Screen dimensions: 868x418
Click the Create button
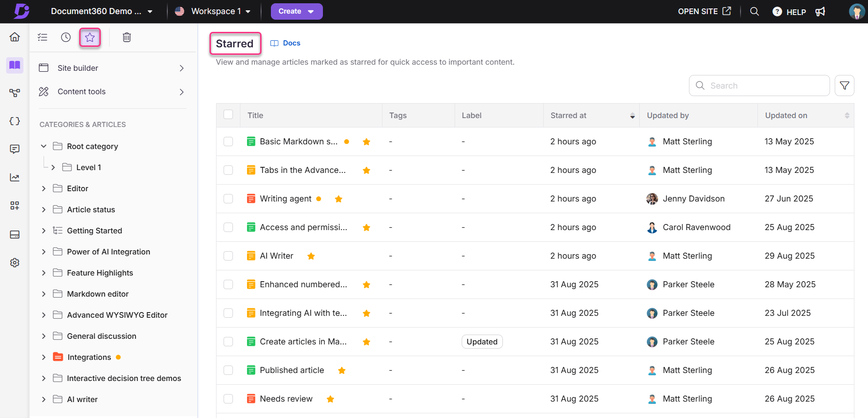pyautogui.click(x=296, y=11)
